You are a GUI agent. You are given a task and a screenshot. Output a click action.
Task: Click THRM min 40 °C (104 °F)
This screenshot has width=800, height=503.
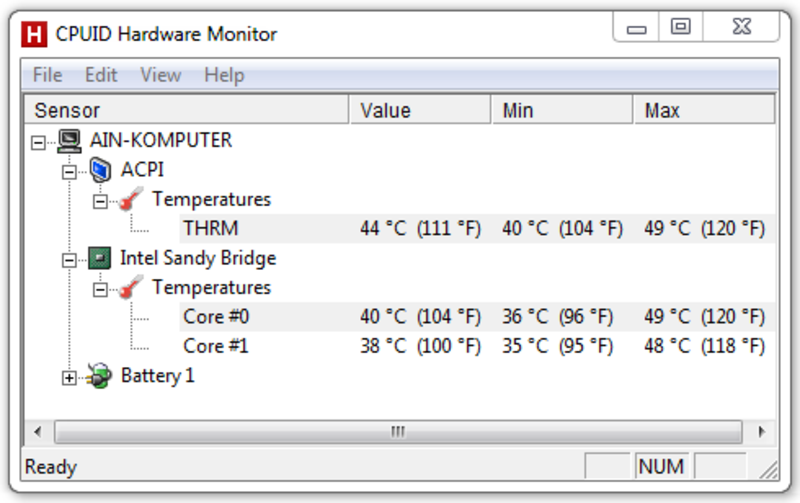(562, 229)
